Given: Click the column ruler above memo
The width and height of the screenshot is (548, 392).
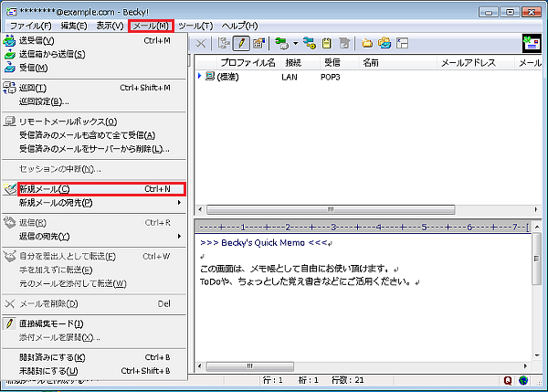Looking at the screenshot, I should click(364, 228).
